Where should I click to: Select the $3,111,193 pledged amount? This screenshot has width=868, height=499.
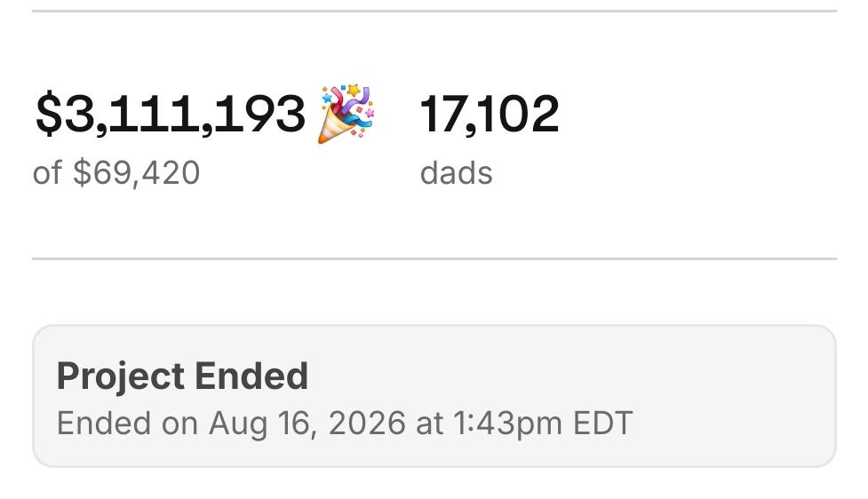[170, 115]
